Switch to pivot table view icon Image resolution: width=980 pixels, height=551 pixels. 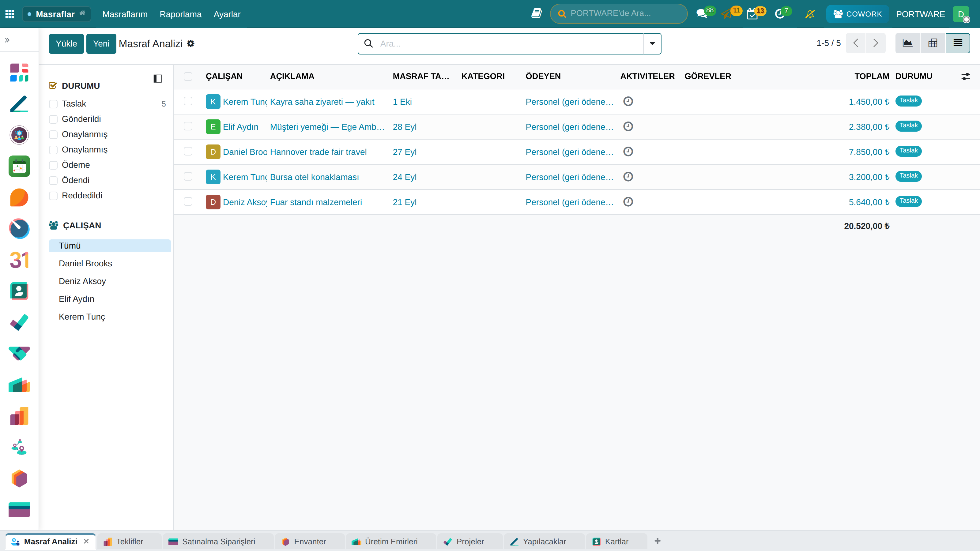(933, 43)
